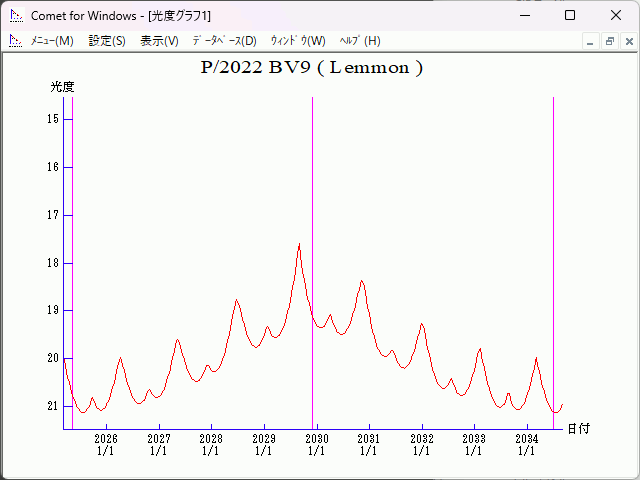The image size is (640, 480).
Task: Open the ヘルプ(H) help menu
Action: [x=360, y=41]
